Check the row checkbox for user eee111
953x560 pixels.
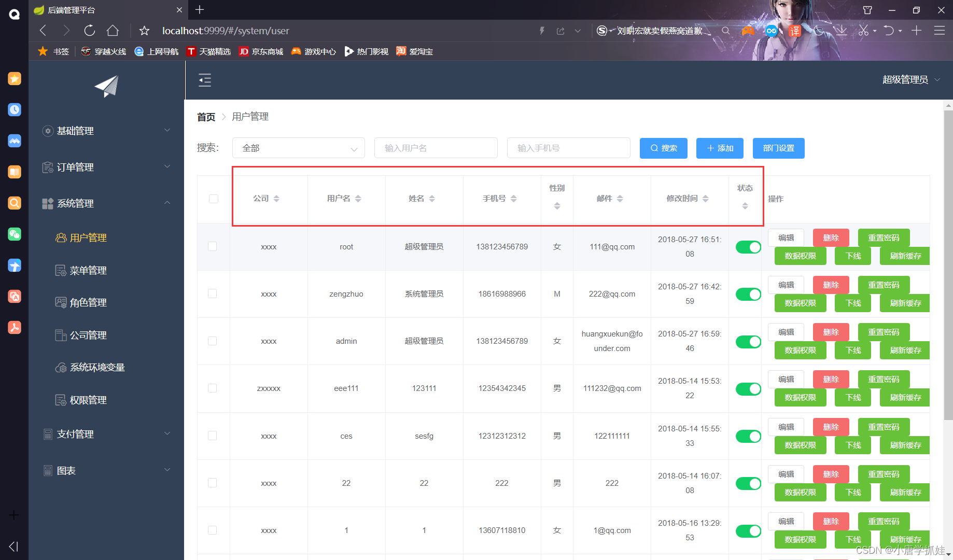pyautogui.click(x=213, y=388)
